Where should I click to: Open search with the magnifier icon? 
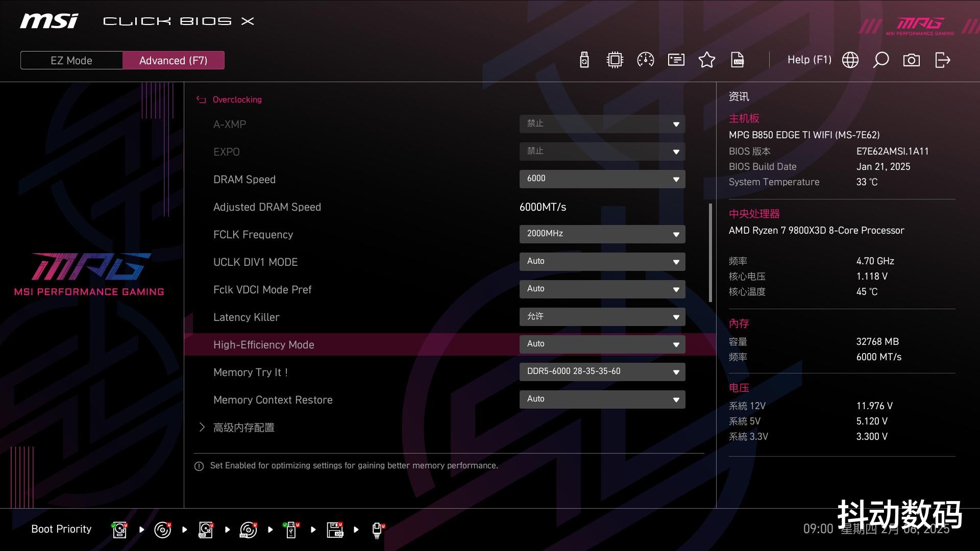click(x=881, y=60)
